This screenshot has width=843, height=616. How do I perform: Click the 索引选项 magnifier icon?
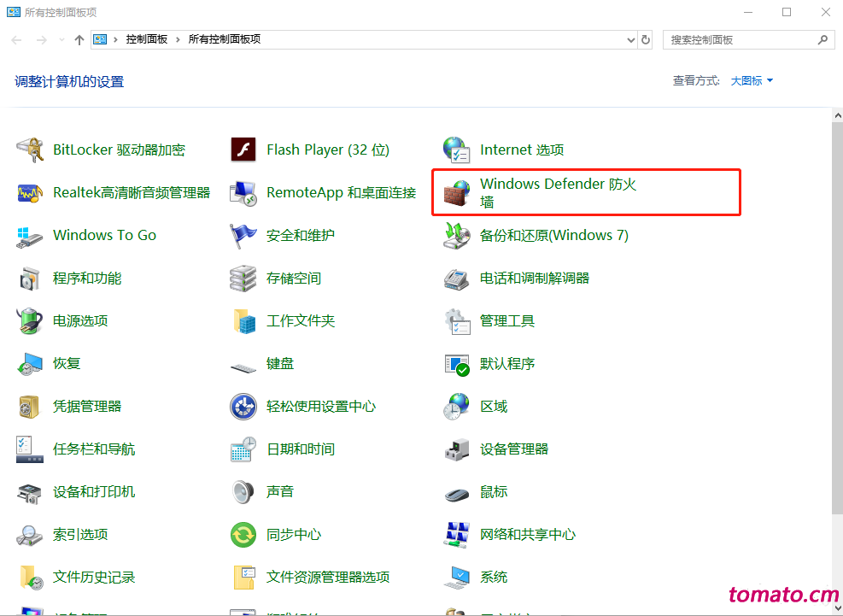coord(30,535)
